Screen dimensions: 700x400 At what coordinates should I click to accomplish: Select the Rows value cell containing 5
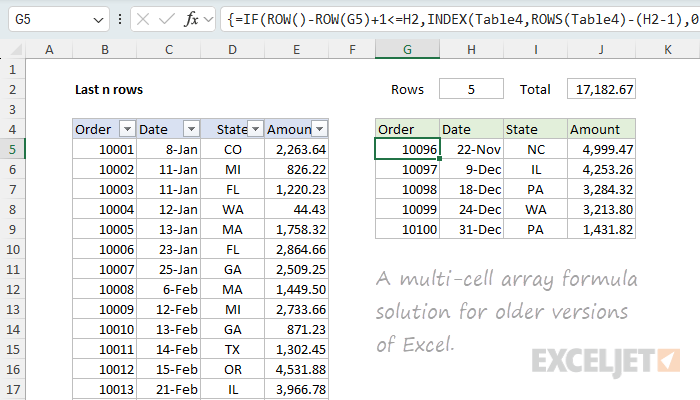pyautogui.click(x=471, y=89)
